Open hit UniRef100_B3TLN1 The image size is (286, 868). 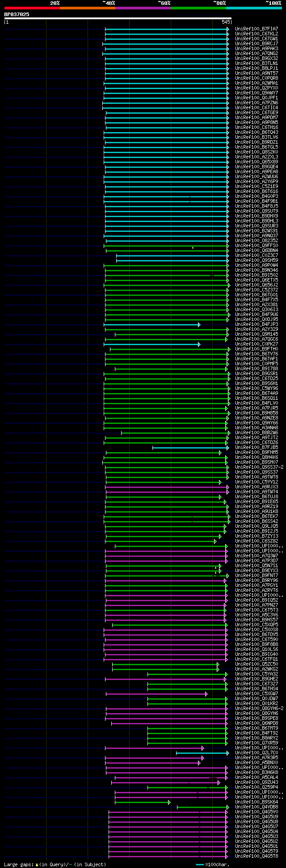click(257, 63)
